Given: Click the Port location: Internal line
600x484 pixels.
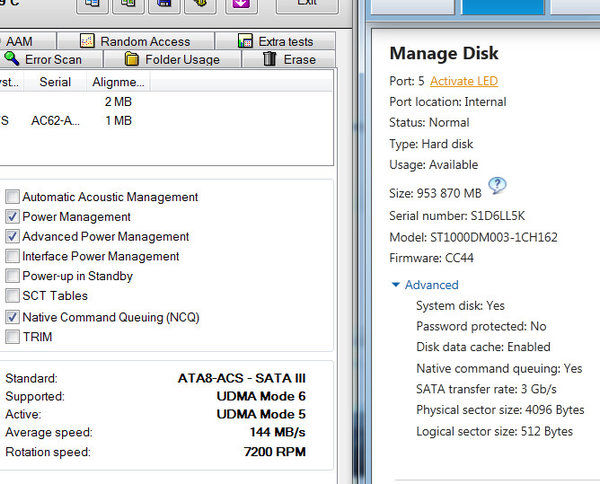Looking at the screenshot, I should point(448,102).
